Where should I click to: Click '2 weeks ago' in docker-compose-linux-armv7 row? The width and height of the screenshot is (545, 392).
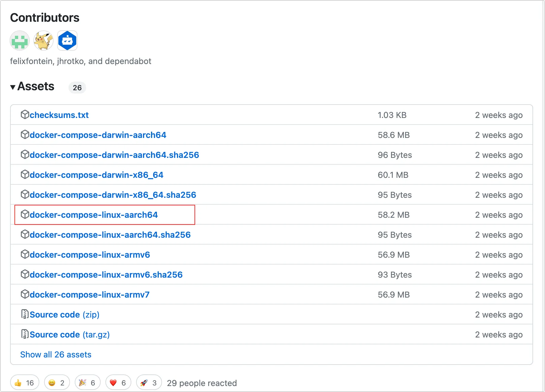499,295
